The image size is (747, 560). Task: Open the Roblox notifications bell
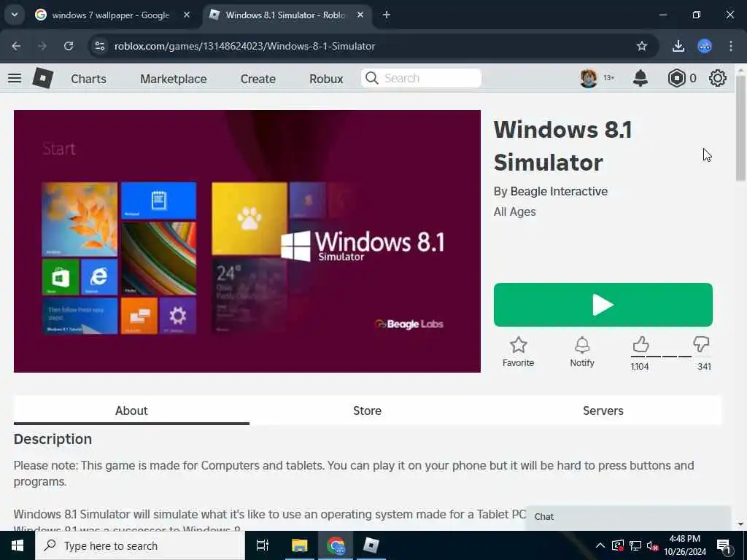tap(640, 78)
